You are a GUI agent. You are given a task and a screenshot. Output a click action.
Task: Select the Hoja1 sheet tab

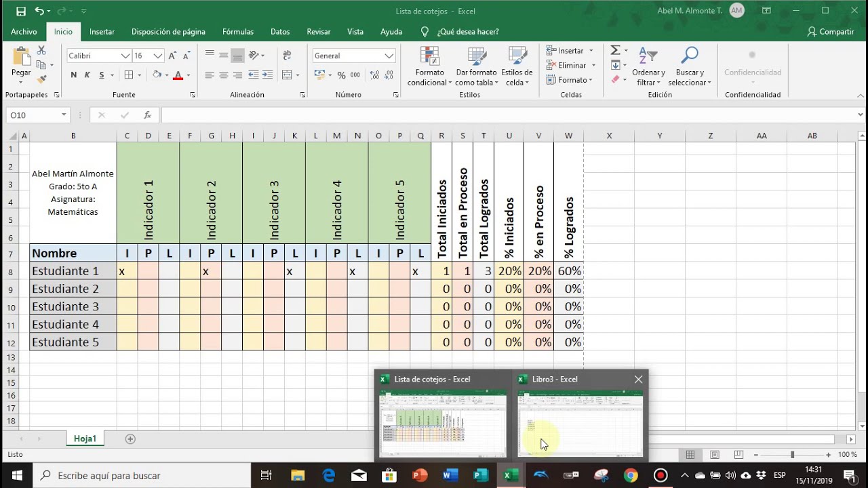click(x=85, y=439)
